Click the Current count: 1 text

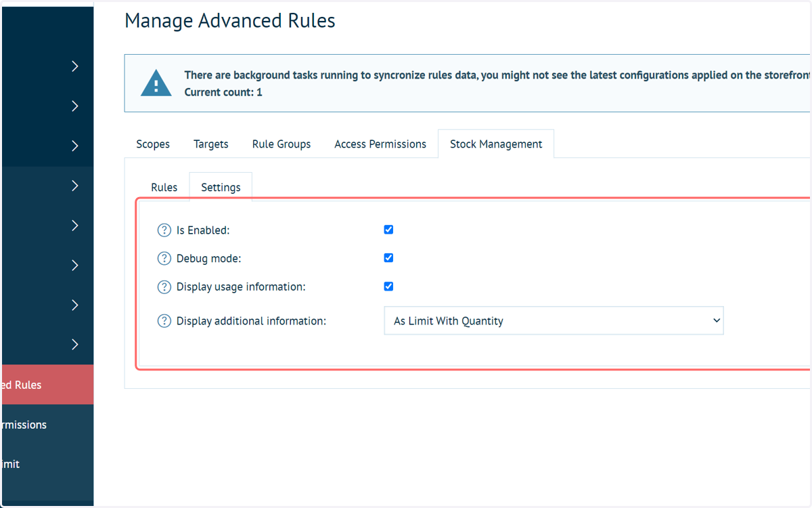pyautogui.click(x=223, y=92)
